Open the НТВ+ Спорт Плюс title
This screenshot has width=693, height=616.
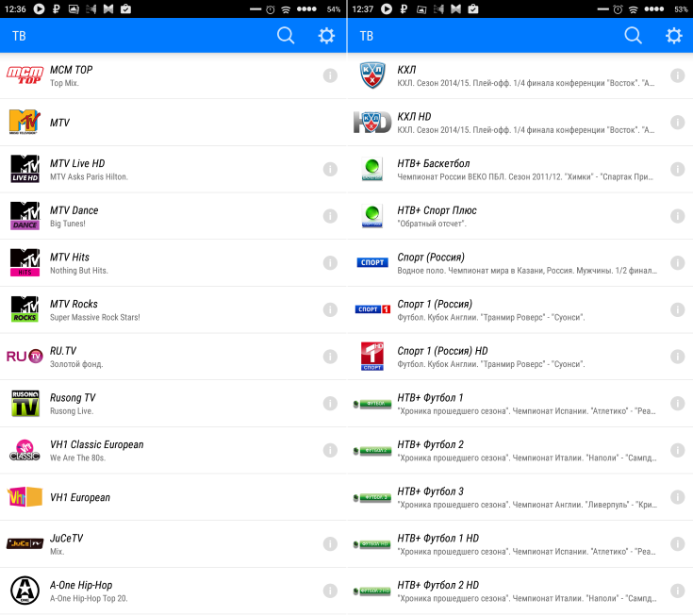(437, 210)
